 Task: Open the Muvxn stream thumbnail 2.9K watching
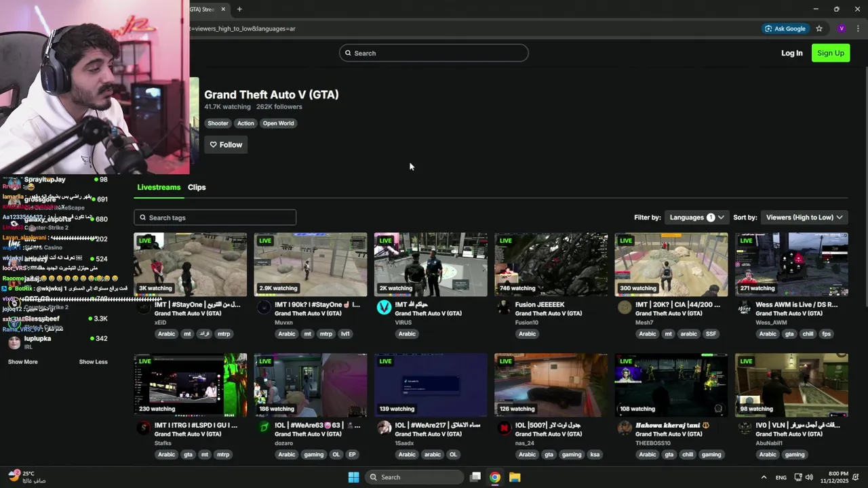click(310, 264)
